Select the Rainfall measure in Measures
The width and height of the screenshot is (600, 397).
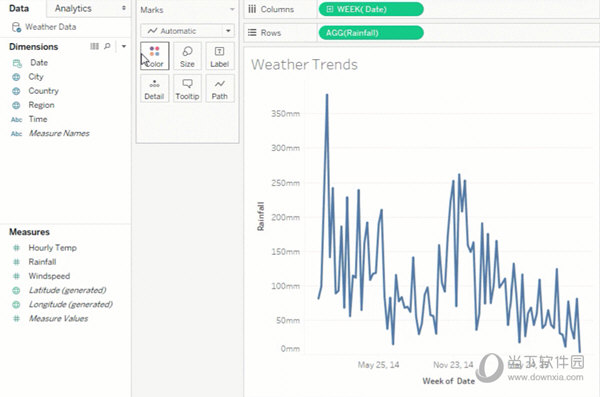coord(42,262)
